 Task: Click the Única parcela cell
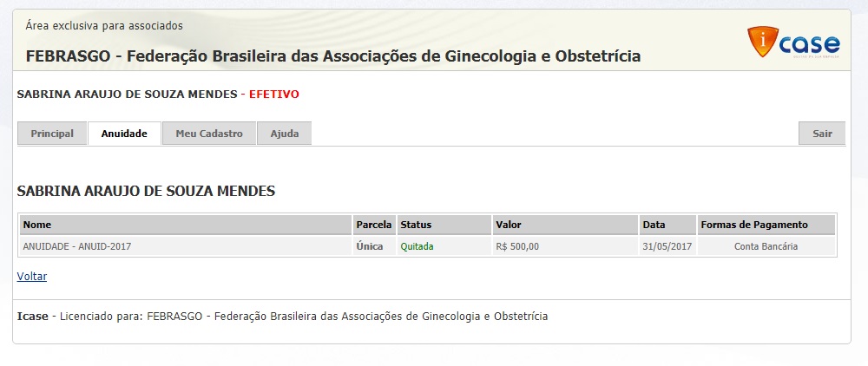[370, 246]
